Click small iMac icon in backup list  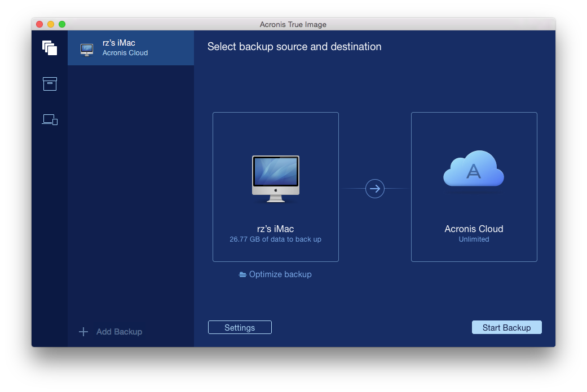coord(87,49)
